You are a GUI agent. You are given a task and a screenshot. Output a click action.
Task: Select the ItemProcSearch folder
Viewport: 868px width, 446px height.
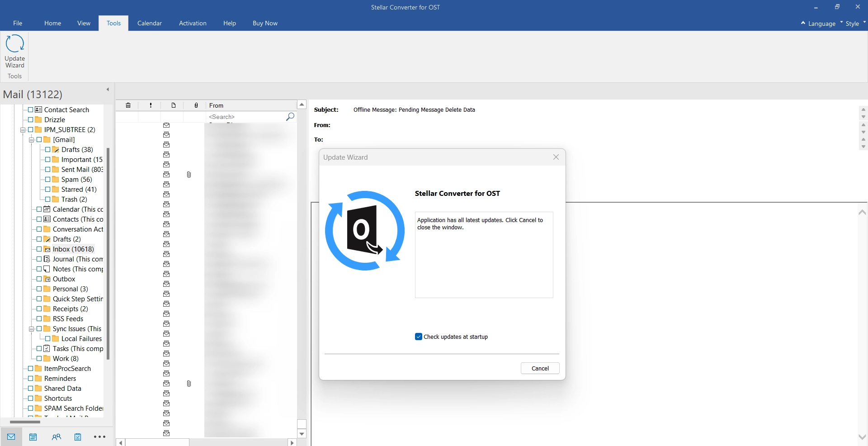[x=67, y=369]
